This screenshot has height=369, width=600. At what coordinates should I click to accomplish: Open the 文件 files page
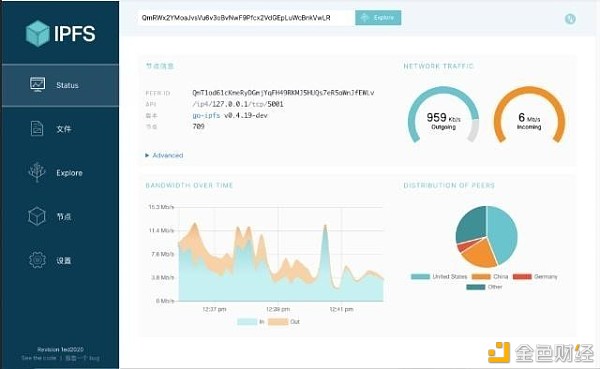tap(60, 129)
